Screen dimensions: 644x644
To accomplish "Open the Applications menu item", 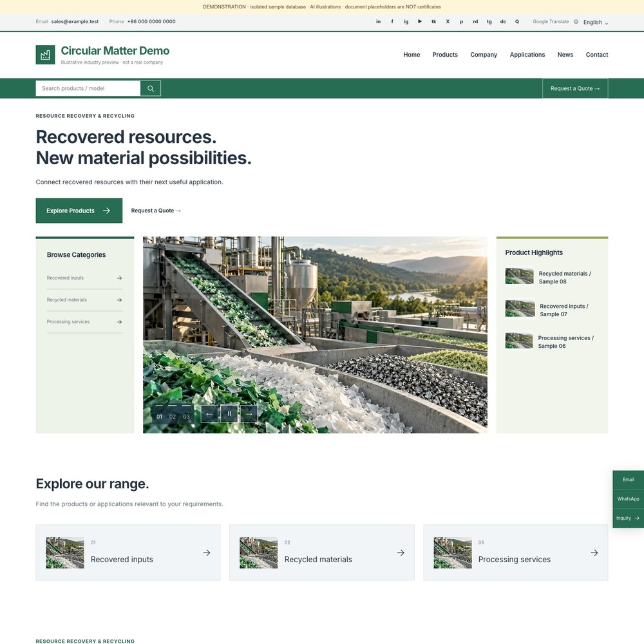I will click(x=527, y=55).
